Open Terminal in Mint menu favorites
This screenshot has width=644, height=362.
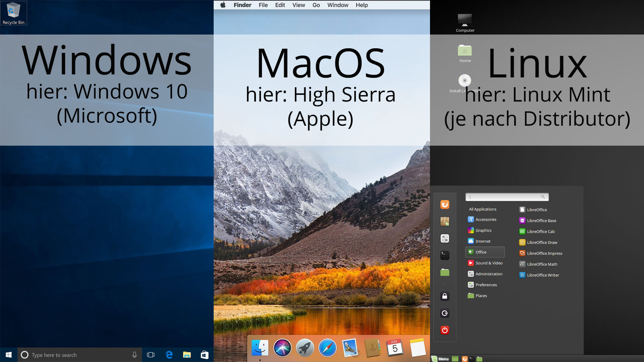pos(445,255)
